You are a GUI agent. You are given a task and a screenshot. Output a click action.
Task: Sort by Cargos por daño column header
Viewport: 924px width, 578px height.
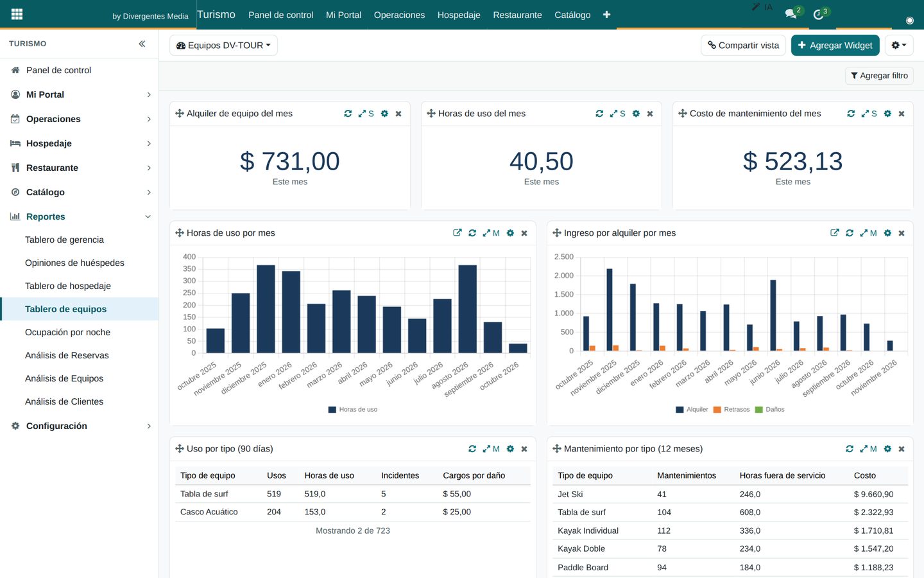click(x=474, y=475)
